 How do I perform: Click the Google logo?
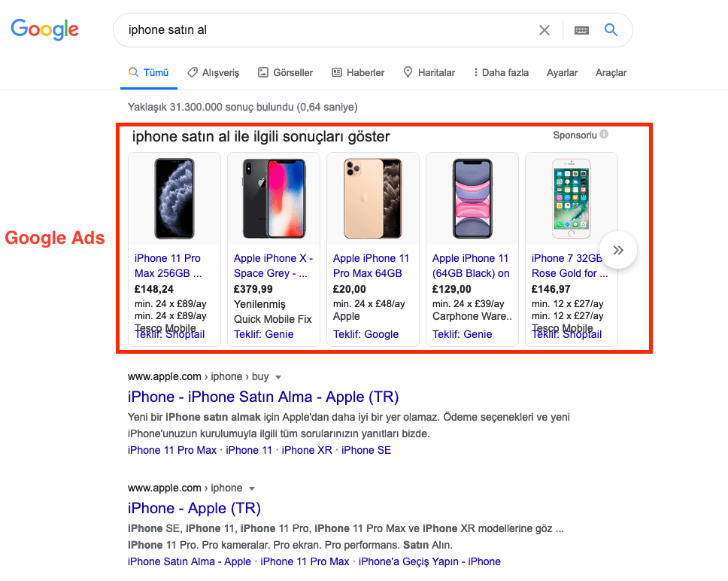click(45, 29)
